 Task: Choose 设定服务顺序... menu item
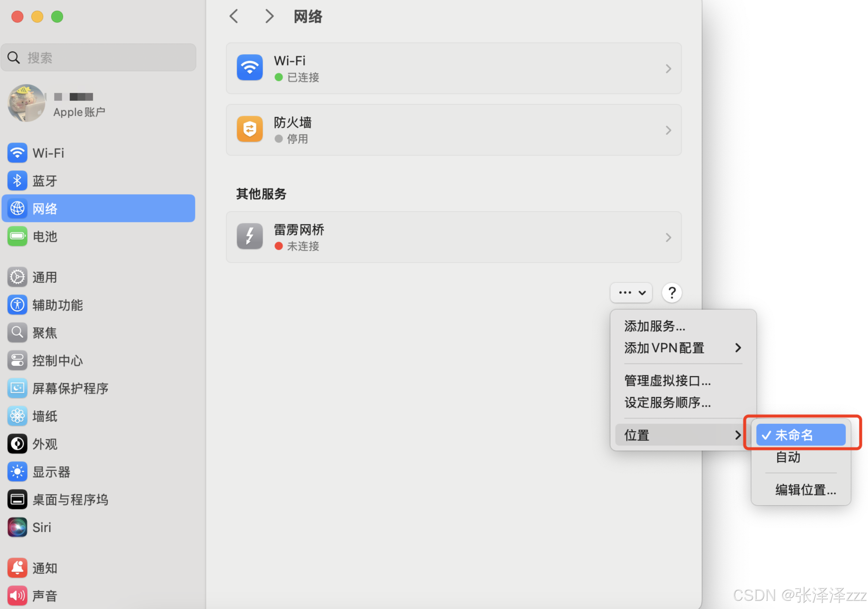tap(667, 403)
